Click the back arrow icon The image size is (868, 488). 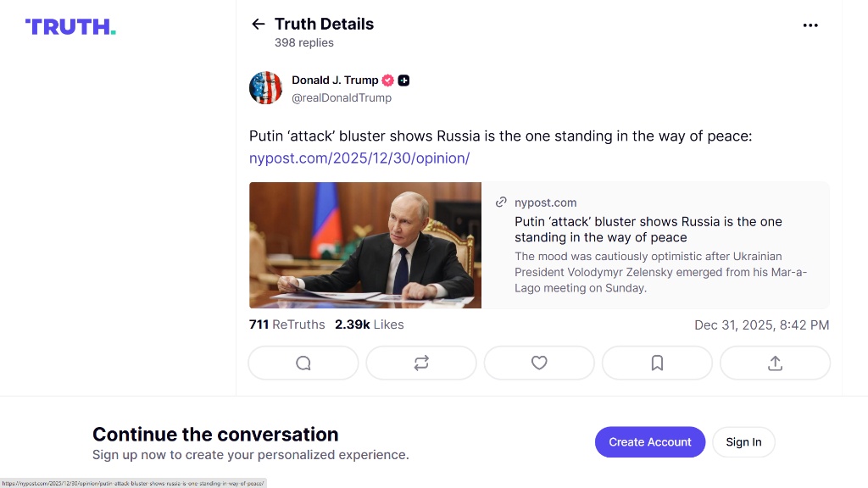(259, 25)
